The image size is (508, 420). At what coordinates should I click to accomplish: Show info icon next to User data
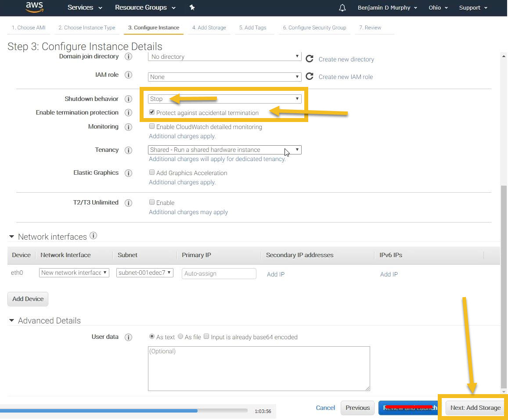128,337
